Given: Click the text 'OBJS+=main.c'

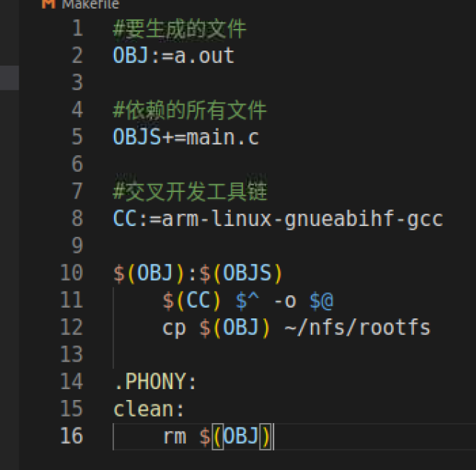Looking at the screenshot, I should pos(186,137).
